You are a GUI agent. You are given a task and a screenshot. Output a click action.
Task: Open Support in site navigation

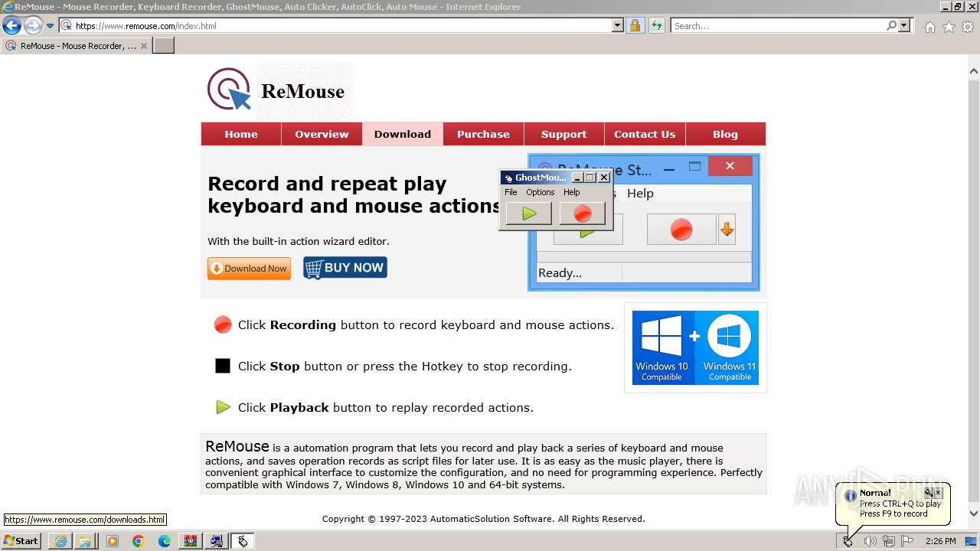click(563, 134)
